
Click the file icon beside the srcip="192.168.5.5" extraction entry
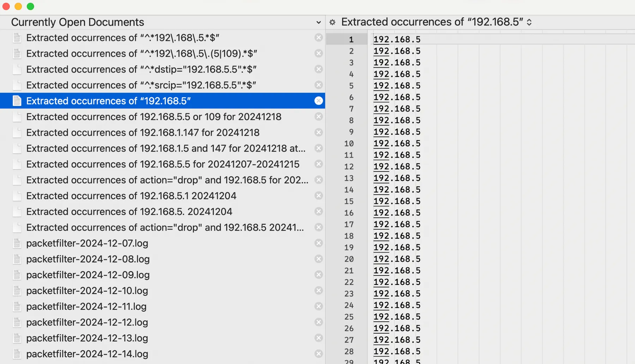[x=17, y=85]
